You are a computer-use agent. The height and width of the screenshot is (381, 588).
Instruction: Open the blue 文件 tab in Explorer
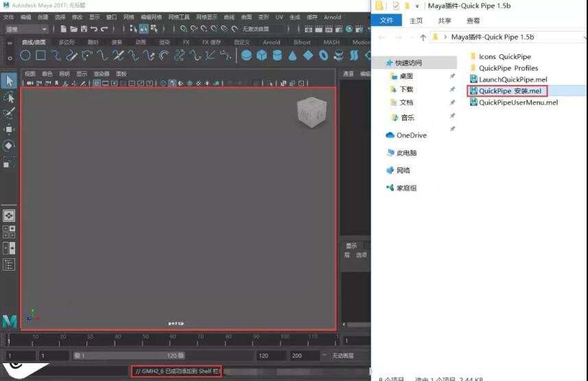[x=386, y=21]
